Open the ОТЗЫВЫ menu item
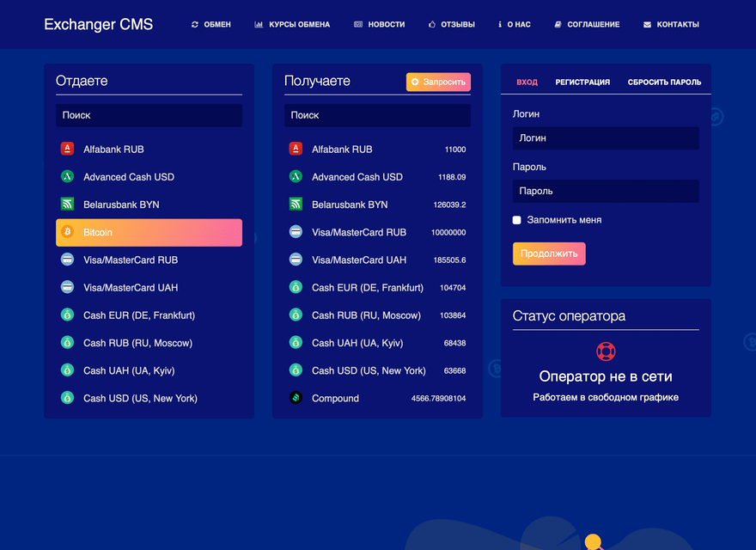 click(451, 24)
